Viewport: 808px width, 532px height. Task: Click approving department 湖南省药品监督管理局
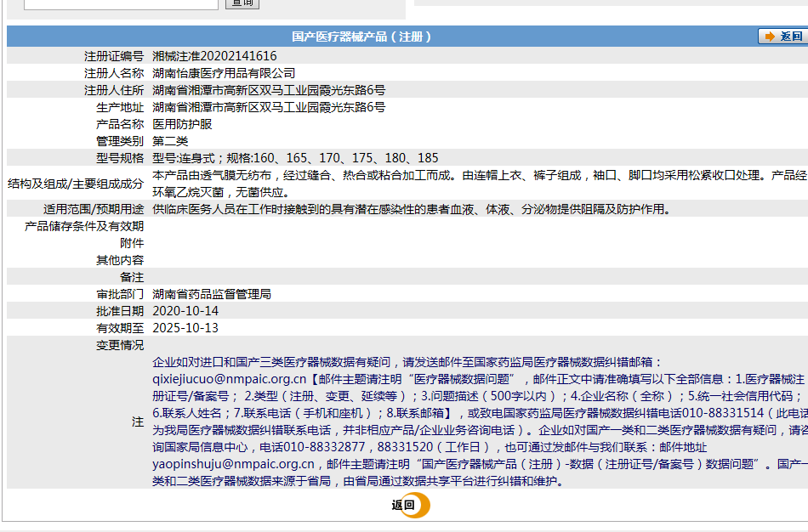tap(212, 294)
